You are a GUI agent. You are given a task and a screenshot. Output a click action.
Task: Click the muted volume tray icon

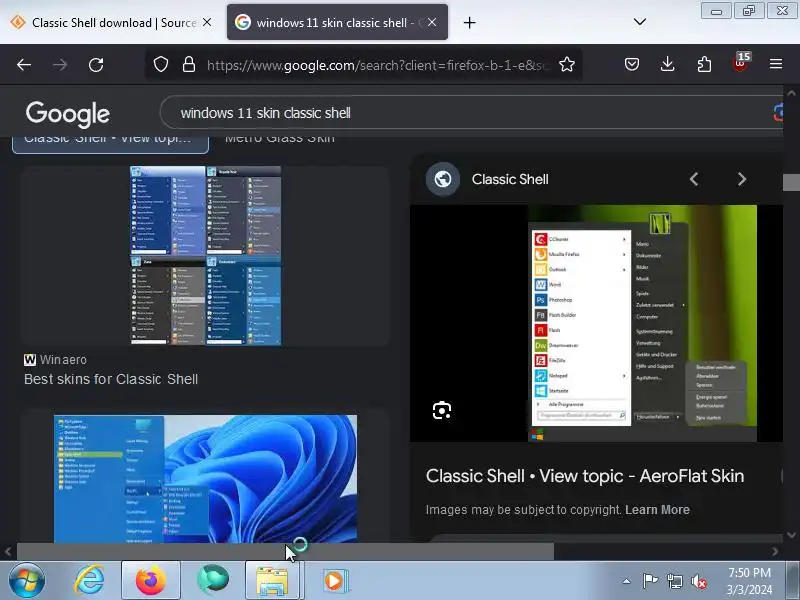(699, 581)
